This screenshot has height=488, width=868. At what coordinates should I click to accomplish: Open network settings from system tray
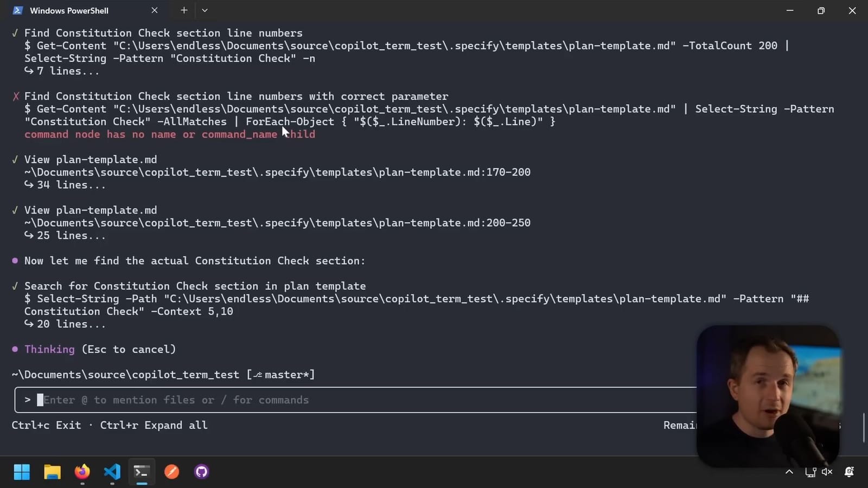click(x=812, y=472)
